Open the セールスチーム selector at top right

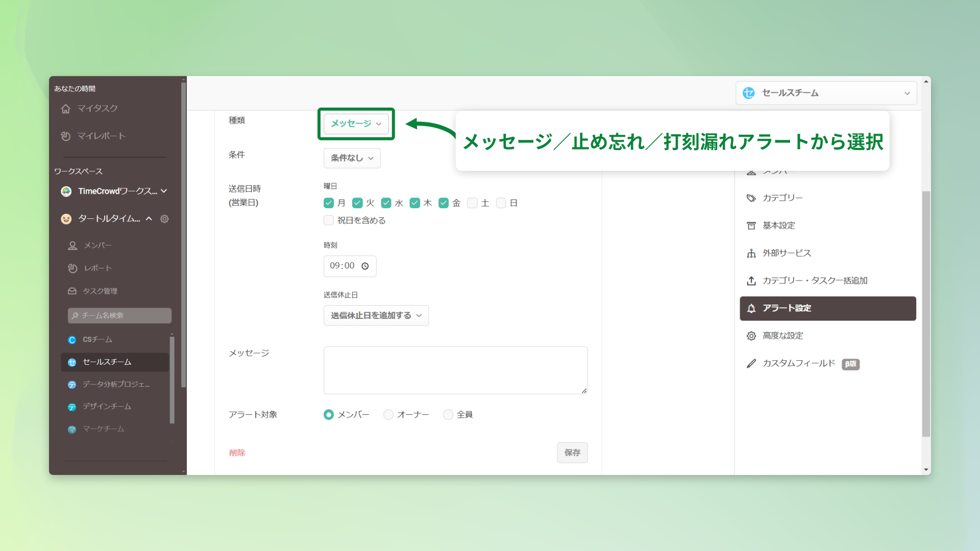(826, 93)
